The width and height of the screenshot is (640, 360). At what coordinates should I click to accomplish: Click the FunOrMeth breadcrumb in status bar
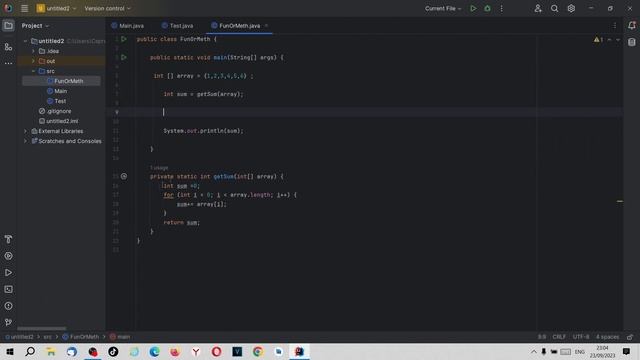click(81, 337)
